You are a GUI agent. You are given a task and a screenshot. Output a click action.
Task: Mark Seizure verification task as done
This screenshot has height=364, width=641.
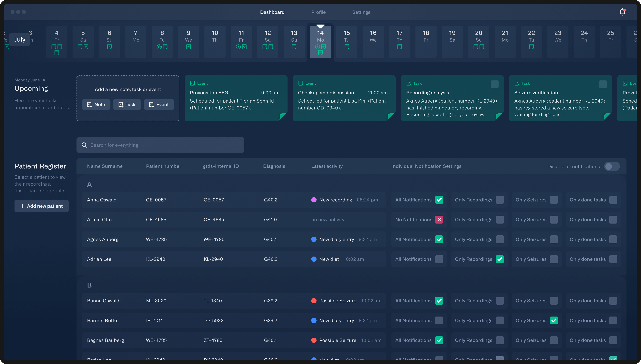(x=602, y=85)
